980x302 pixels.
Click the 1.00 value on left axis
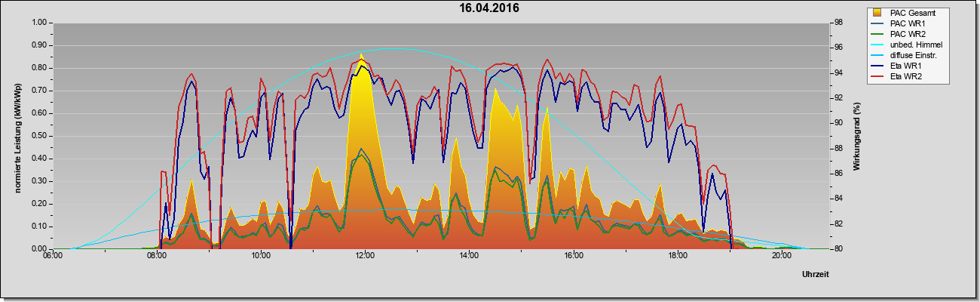[39, 23]
